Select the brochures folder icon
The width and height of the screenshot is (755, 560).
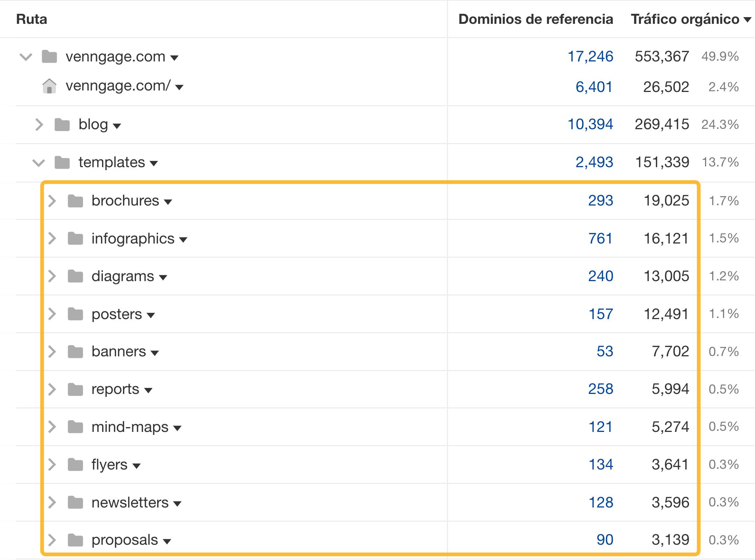[76, 201]
